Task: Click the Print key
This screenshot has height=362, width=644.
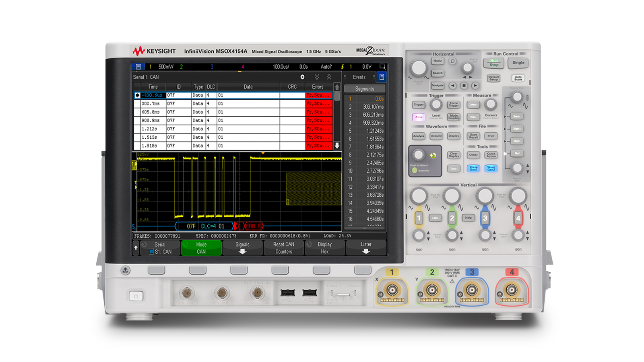Action: [491, 136]
